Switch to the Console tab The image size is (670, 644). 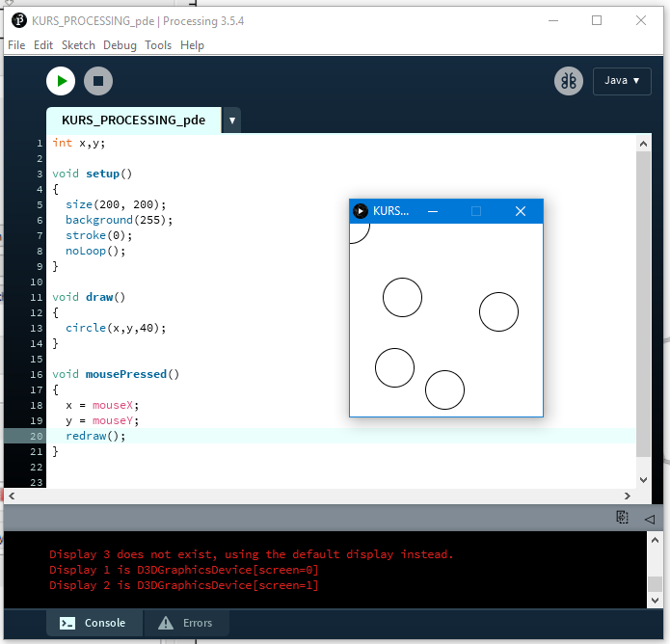(94, 623)
